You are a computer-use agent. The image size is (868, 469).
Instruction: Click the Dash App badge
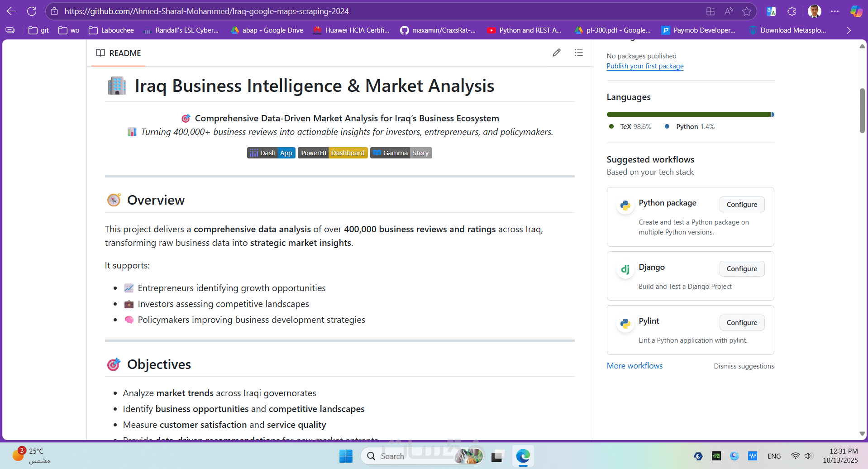coord(271,153)
